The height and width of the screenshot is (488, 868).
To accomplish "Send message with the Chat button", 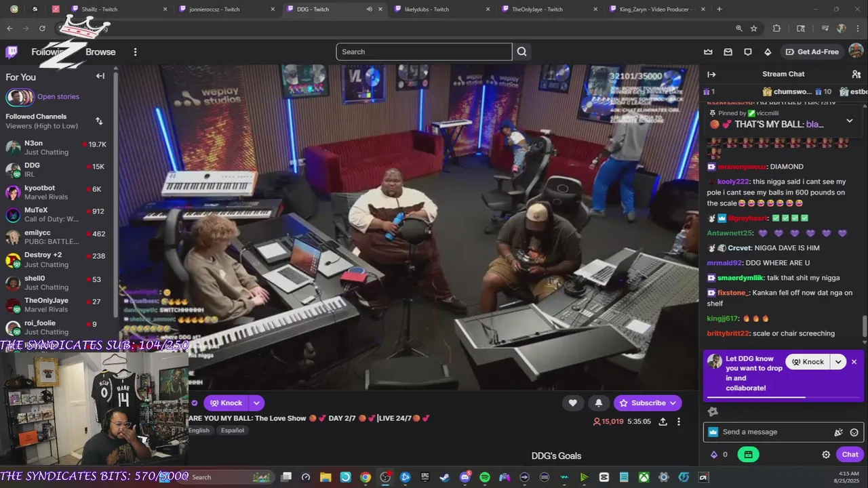I will [850, 455].
